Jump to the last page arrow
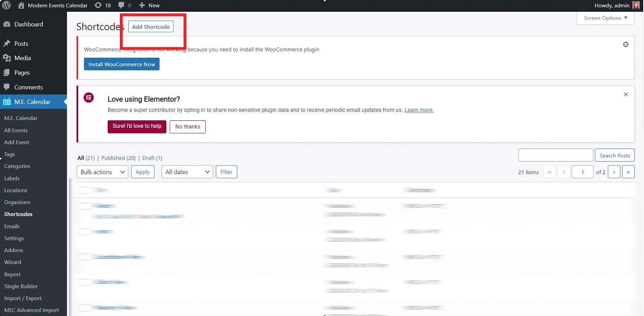Screen dimensions: 644x316 coord(628,172)
